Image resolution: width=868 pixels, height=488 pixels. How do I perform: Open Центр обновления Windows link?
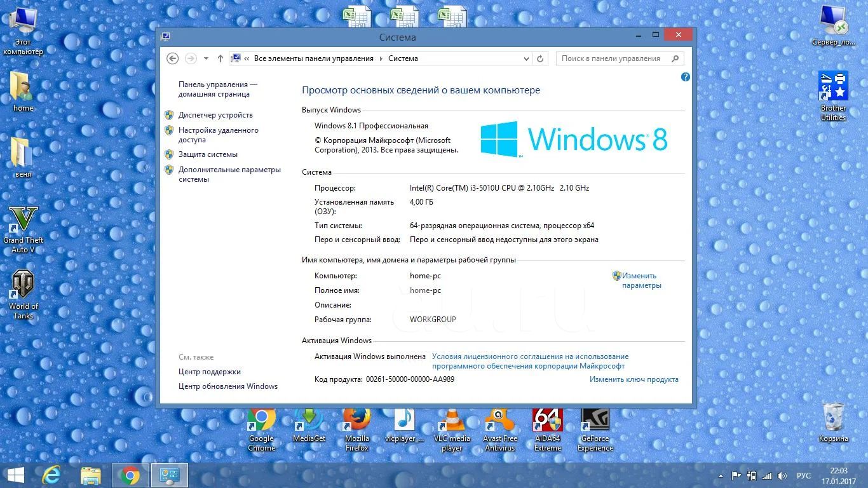228,386
